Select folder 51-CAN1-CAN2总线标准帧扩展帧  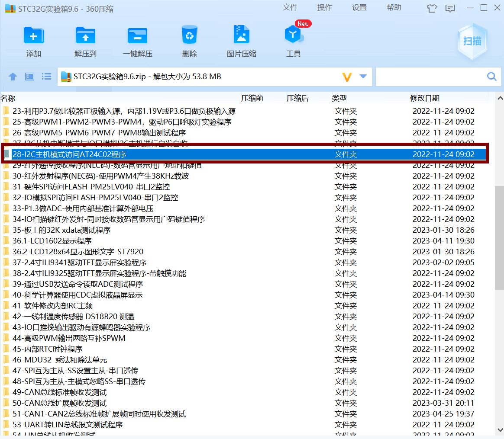(x=99, y=413)
